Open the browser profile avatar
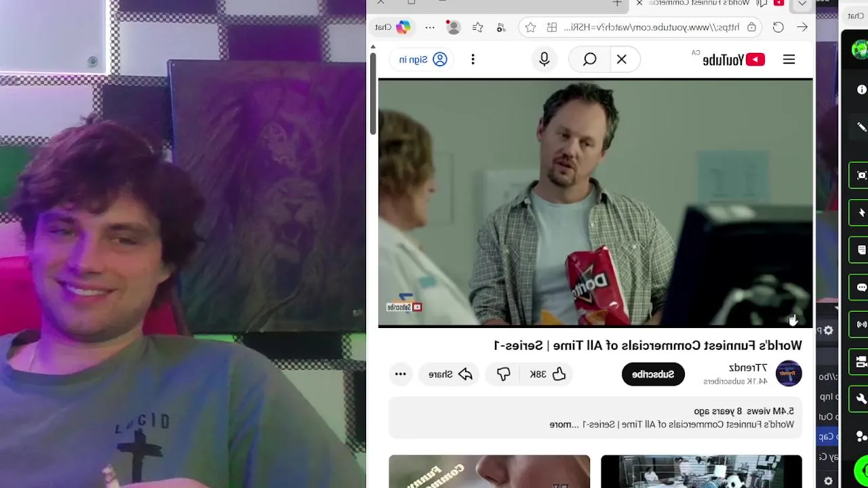868x488 pixels. pyautogui.click(x=453, y=27)
